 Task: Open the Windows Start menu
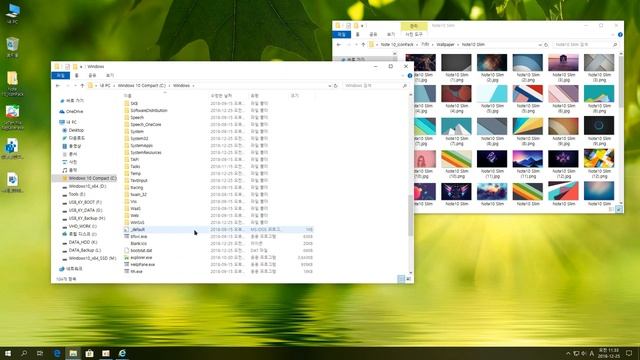(x=8, y=353)
